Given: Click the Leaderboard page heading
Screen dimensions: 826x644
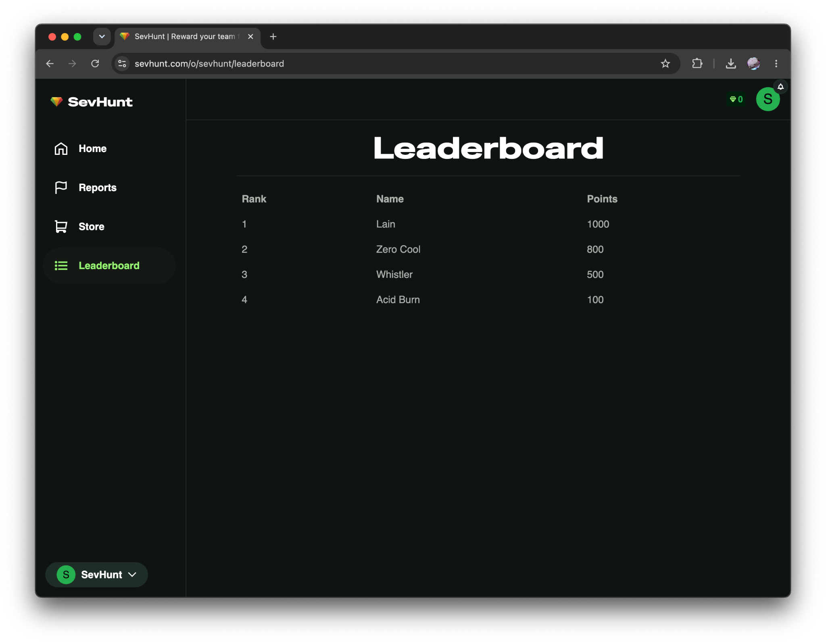Looking at the screenshot, I should pyautogui.click(x=488, y=148).
